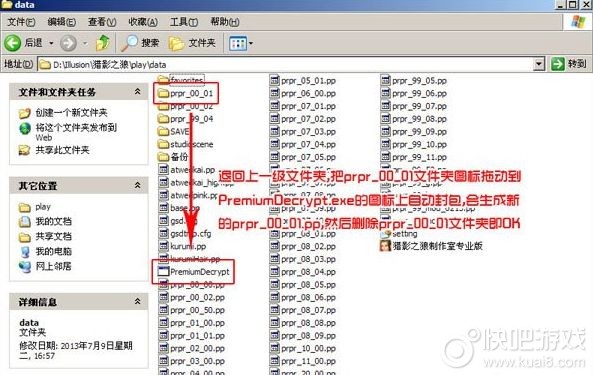Click 创建一个新文件夹 task link

pos(63,113)
